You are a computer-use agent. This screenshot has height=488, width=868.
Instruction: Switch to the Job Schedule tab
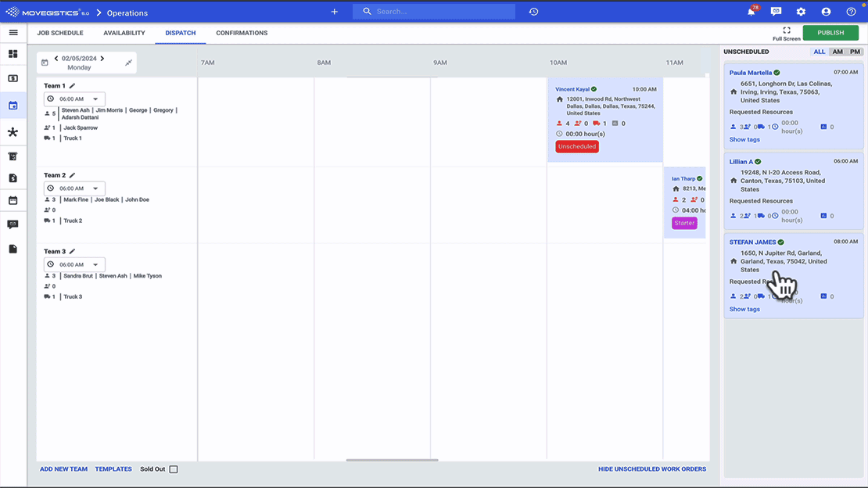pyautogui.click(x=60, y=33)
